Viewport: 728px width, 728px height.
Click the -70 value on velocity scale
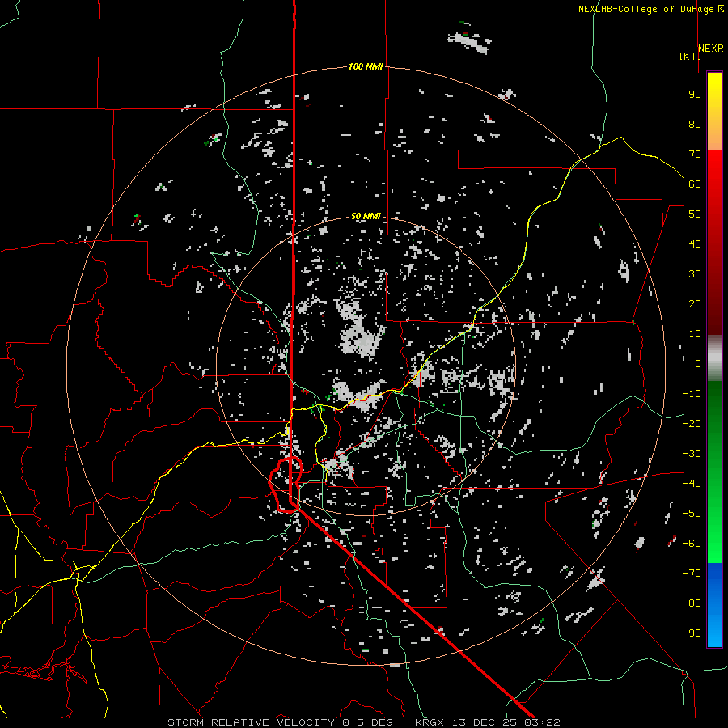point(692,574)
